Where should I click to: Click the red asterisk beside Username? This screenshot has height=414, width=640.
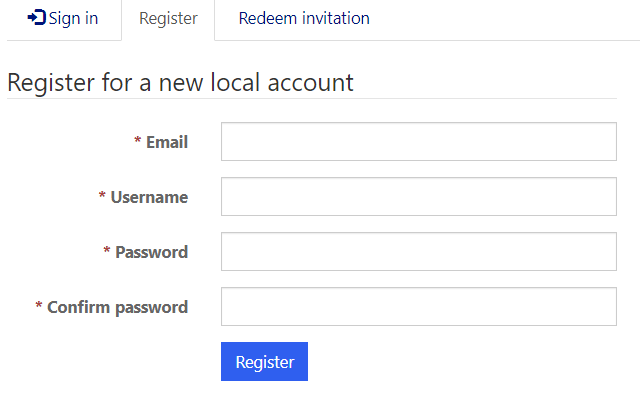point(102,197)
